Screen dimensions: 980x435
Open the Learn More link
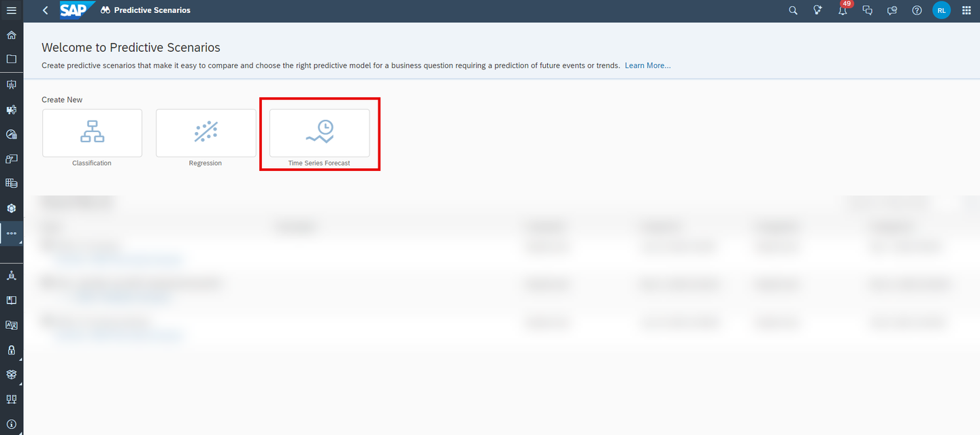pos(648,65)
